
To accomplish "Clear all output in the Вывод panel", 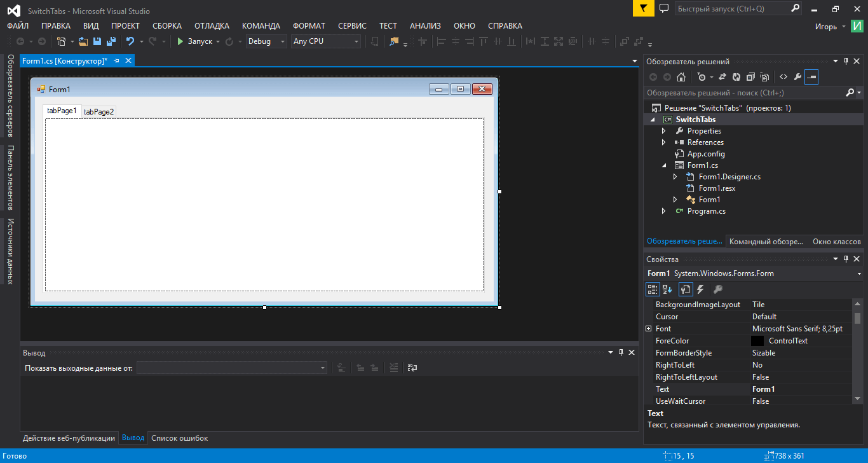I will (x=394, y=368).
